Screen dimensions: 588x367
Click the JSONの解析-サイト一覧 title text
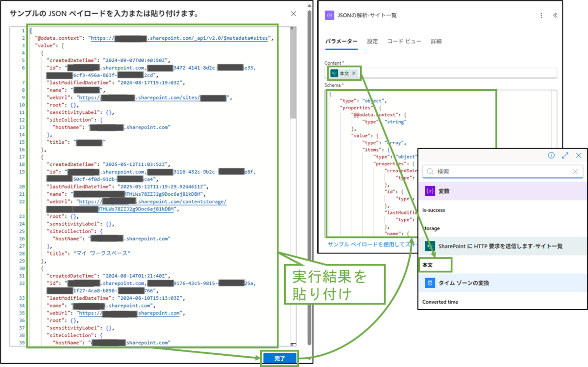pyautogui.click(x=367, y=15)
